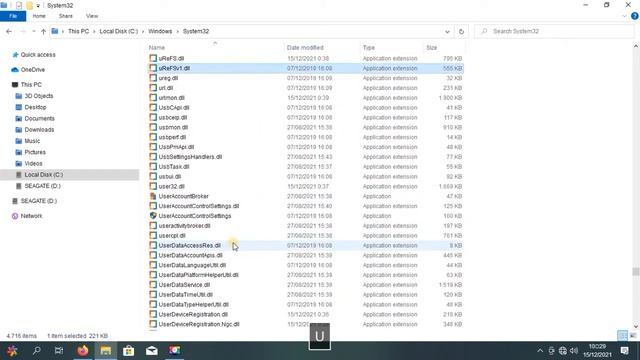Click the Back navigation arrow
Screen dimensions: 640x360
[9, 31]
